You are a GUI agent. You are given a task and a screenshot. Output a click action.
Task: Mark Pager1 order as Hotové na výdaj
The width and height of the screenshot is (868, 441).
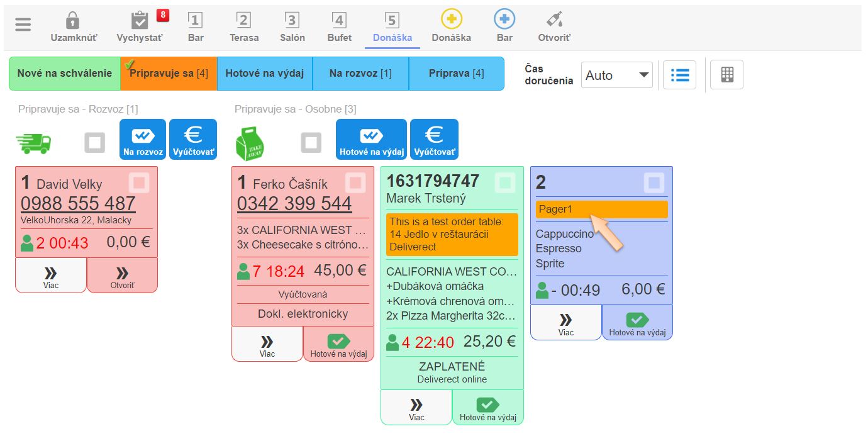[637, 323]
